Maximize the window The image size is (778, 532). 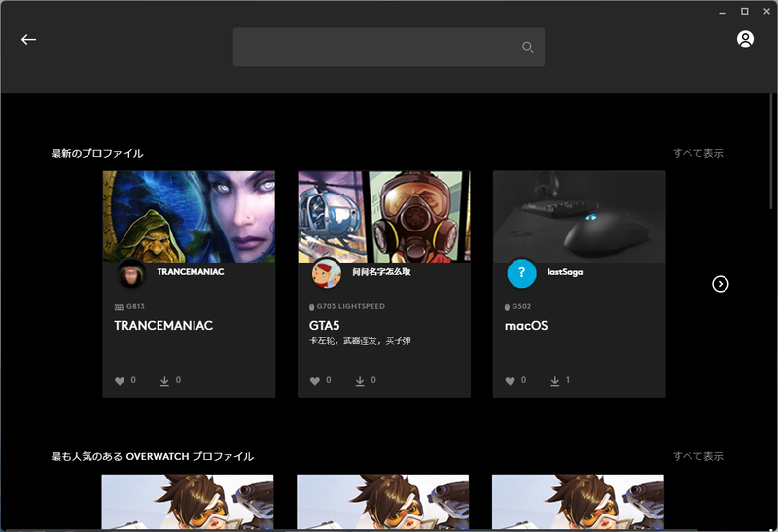tap(744, 11)
